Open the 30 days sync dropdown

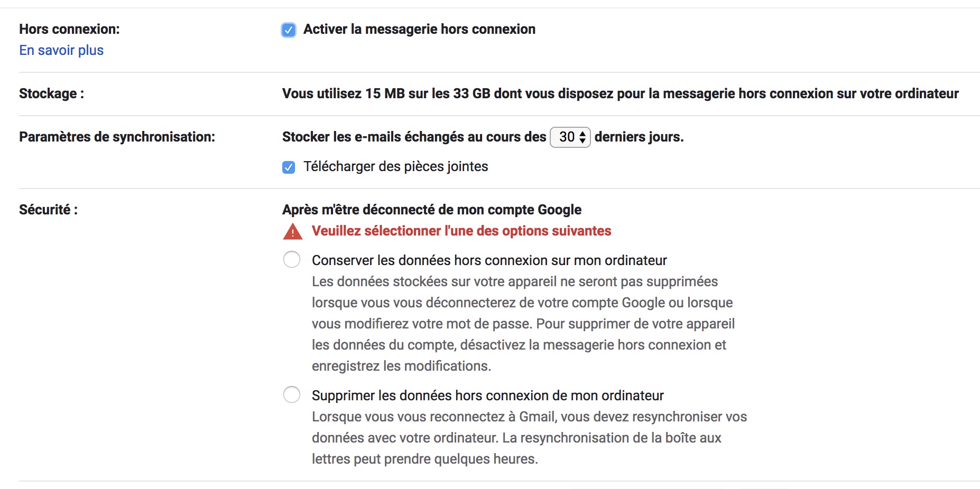tap(570, 137)
